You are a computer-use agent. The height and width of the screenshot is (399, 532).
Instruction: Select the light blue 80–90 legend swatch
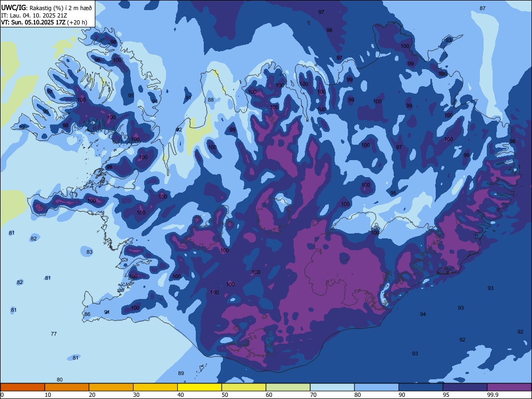click(377, 387)
